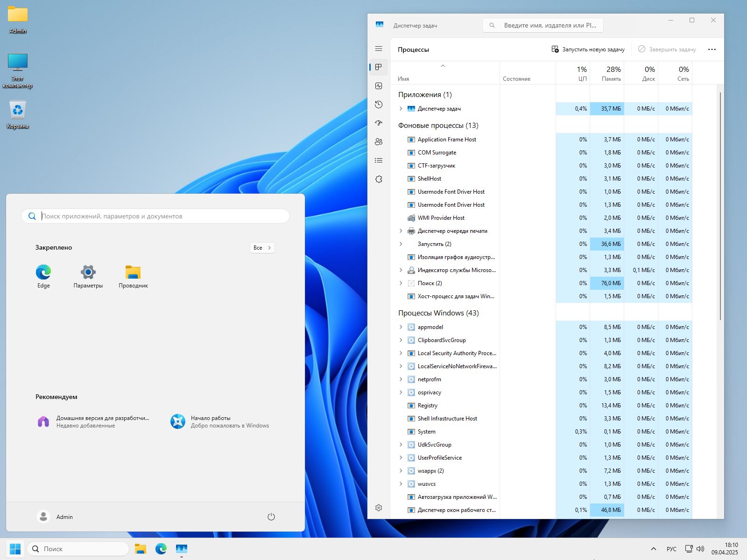This screenshot has height=560, width=747.
Task: Click the Start menu search field
Action: pos(155,216)
